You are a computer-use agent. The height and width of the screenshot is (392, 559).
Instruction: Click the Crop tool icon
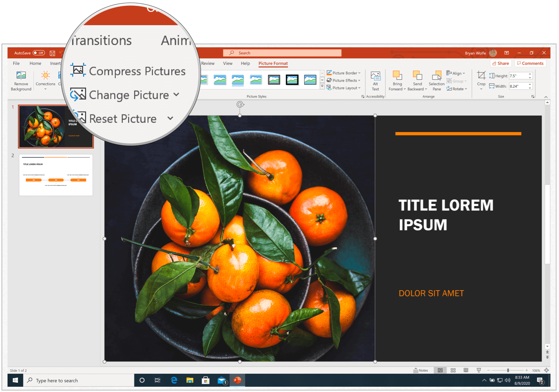[x=481, y=75]
